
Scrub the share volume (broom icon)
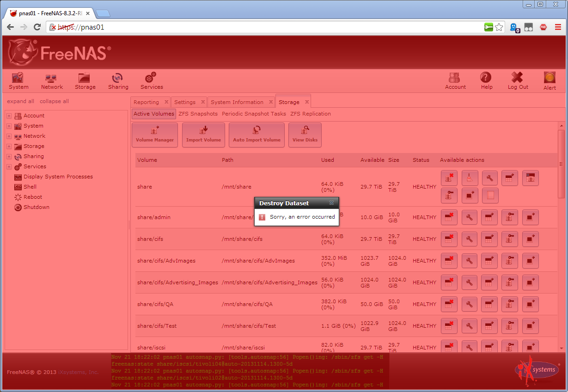tap(470, 178)
